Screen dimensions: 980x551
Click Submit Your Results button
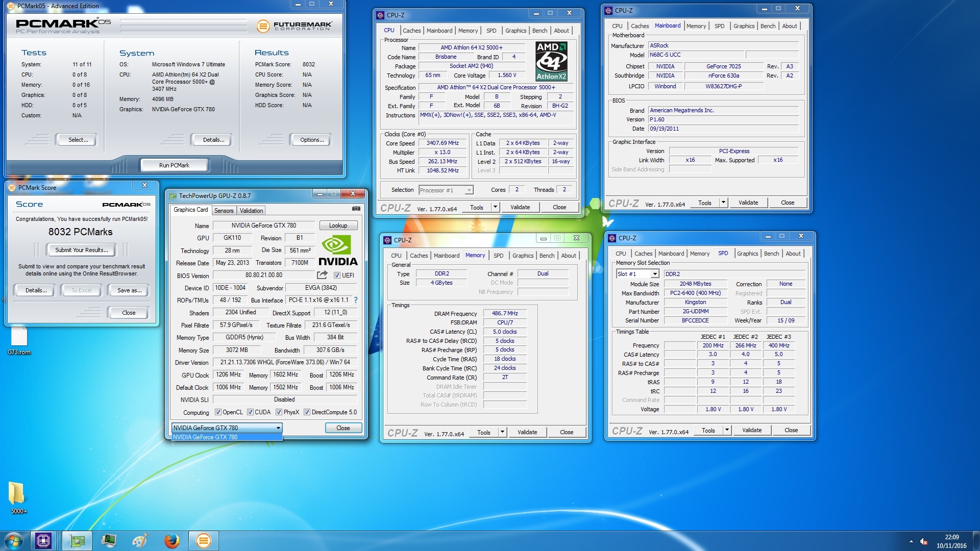(x=81, y=250)
